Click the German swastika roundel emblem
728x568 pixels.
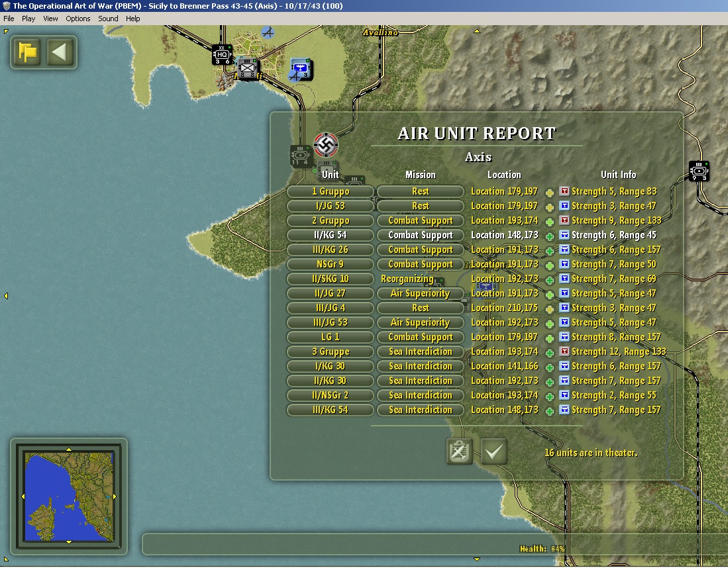pyautogui.click(x=325, y=145)
